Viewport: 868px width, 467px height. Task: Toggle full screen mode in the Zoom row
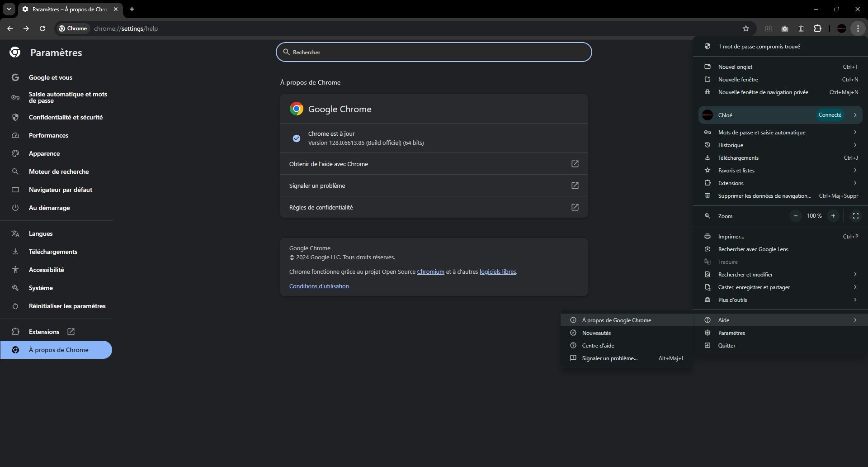855,216
